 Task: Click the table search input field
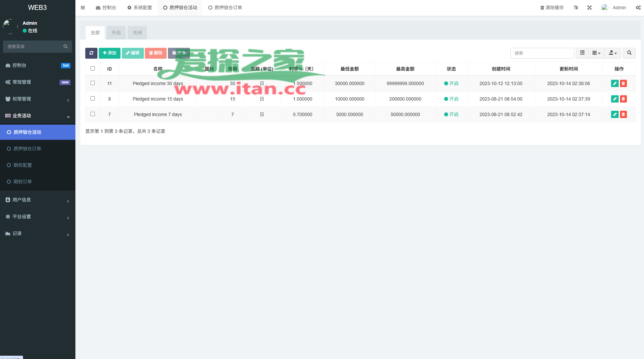point(542,53)
